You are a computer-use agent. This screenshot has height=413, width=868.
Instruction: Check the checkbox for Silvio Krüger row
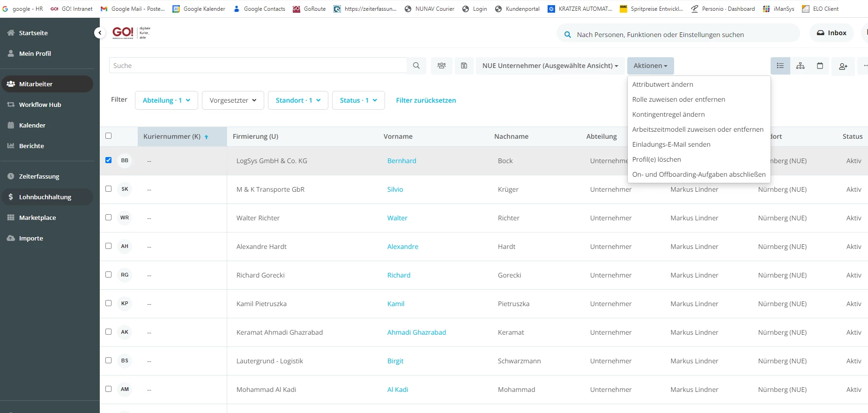tap(109, 189)
